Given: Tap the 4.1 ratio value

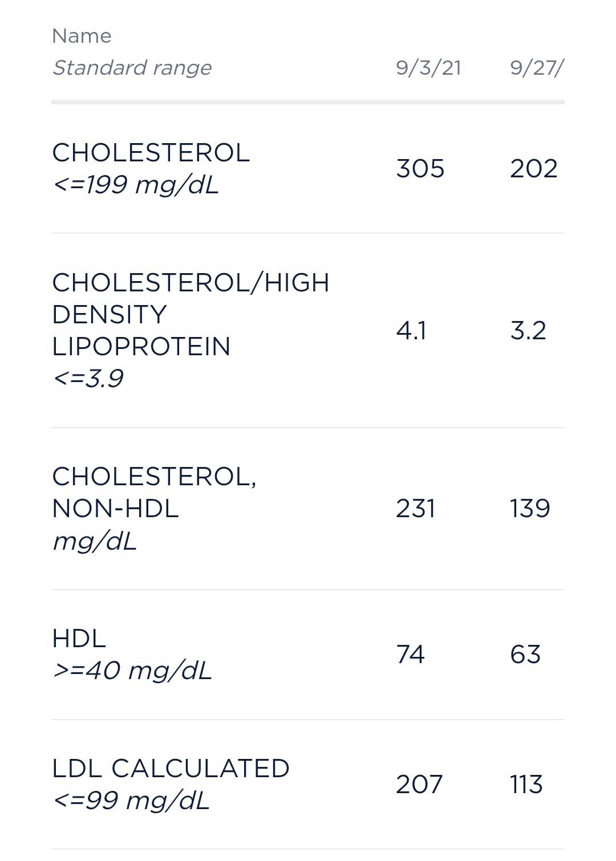Looking at the screenshot, I should 411,331.
